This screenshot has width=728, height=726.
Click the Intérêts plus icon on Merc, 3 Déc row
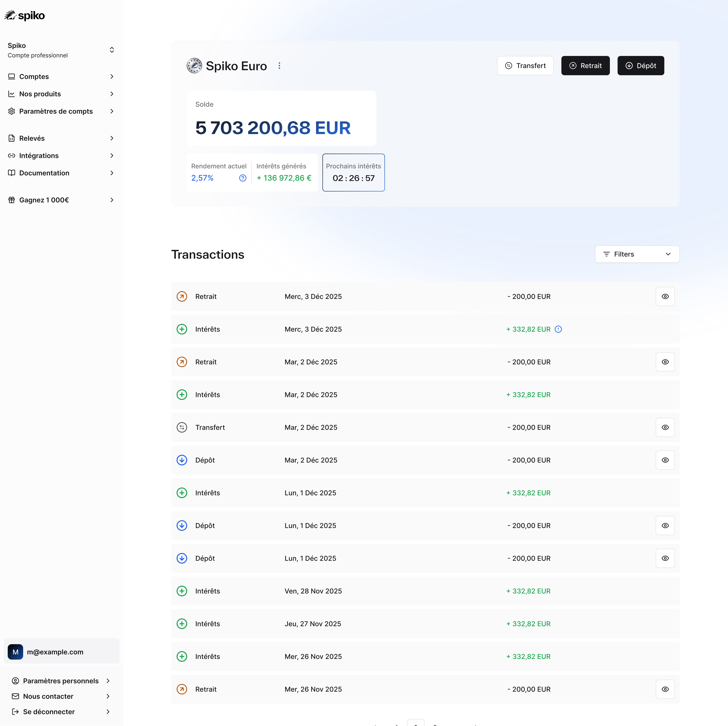click(182, 329)
